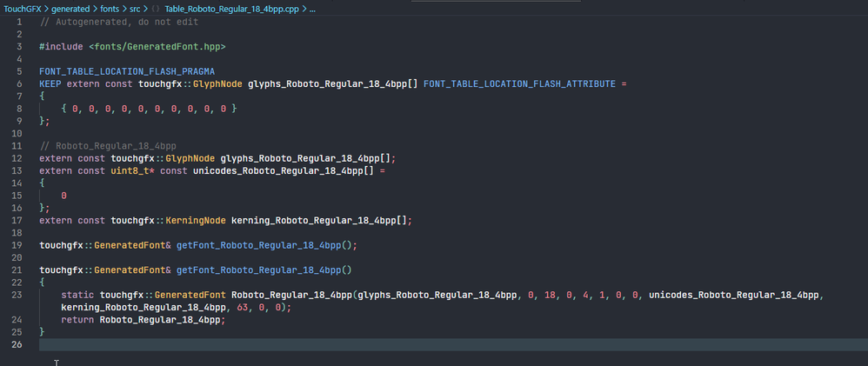Click the single 0 value on line 15

click(63, 196)
